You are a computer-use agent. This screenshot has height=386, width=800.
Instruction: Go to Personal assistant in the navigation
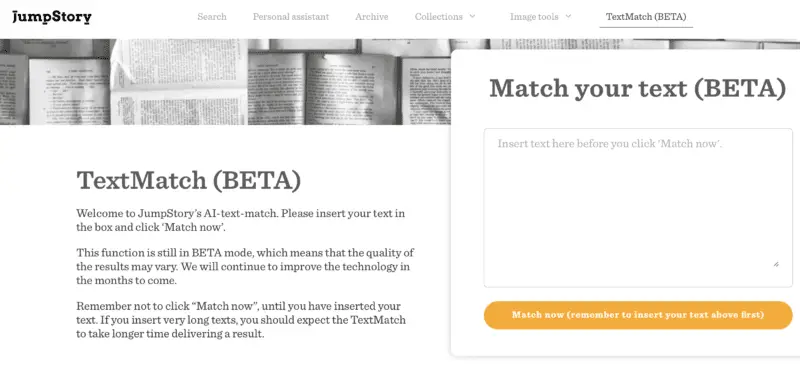point(291,17)
